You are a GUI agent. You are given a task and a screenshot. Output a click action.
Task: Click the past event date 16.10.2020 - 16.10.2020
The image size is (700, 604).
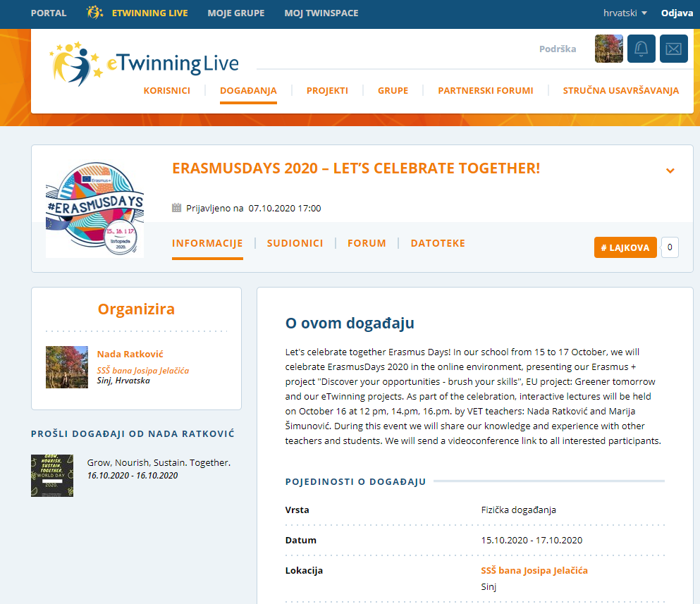[x=133, y=476]
